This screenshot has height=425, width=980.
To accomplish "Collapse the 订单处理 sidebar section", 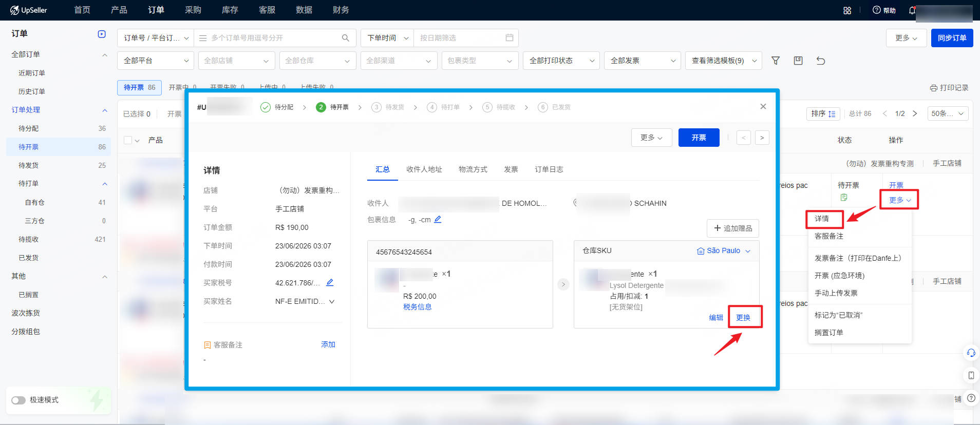I will tap(105, 110).
